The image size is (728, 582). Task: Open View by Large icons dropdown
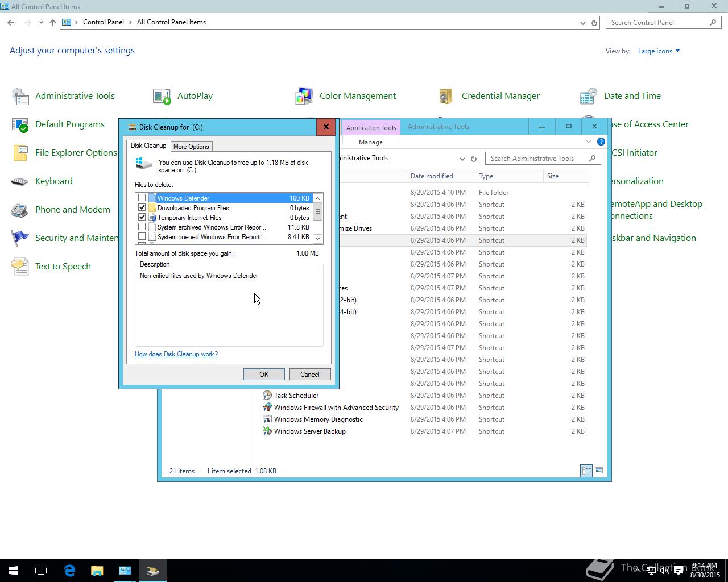(659, 51)
